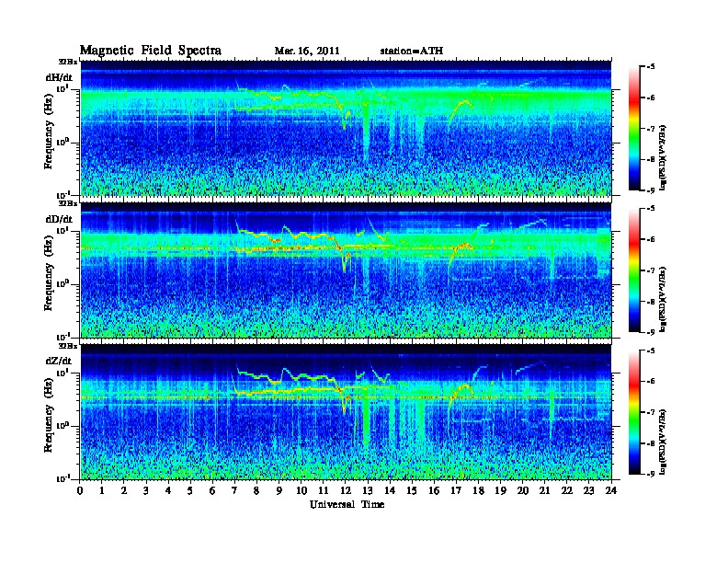Image resolution: width=728 pixels, height=563 pixels.
Task: Click the "Universal Time" axis title
Action: [x=347, y=504]
